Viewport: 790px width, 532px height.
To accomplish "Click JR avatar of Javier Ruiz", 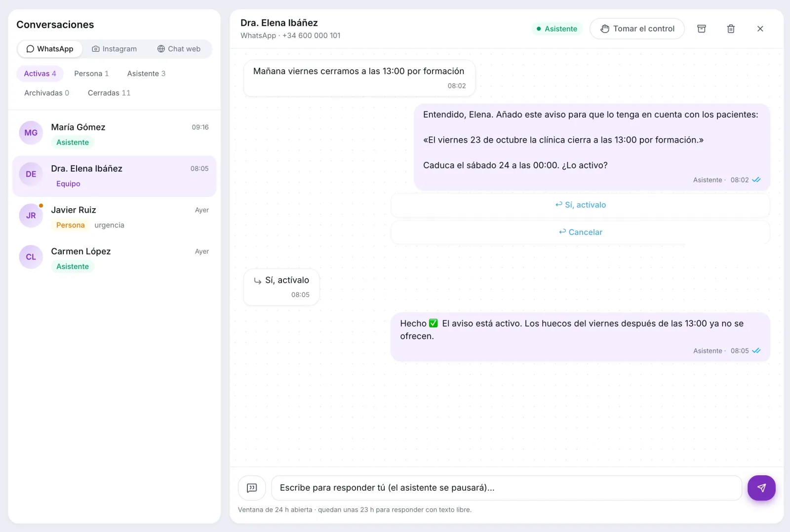I will (x=31, y=216).
